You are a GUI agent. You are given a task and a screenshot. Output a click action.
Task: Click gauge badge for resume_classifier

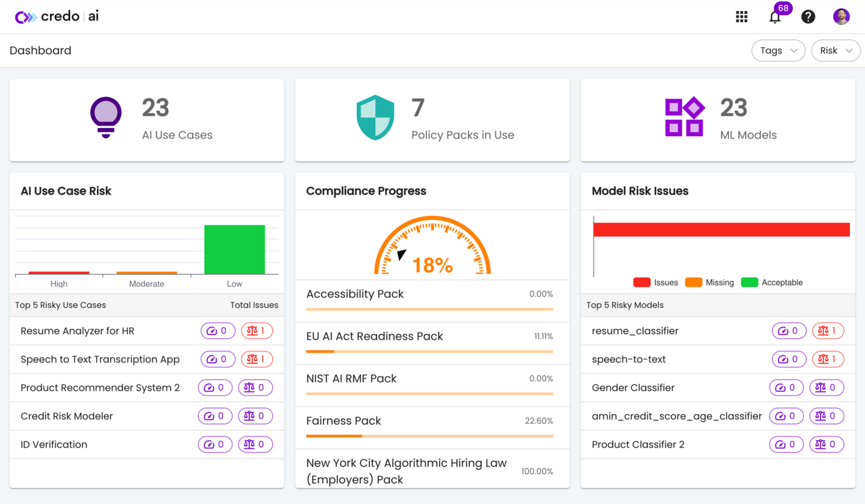789,331
